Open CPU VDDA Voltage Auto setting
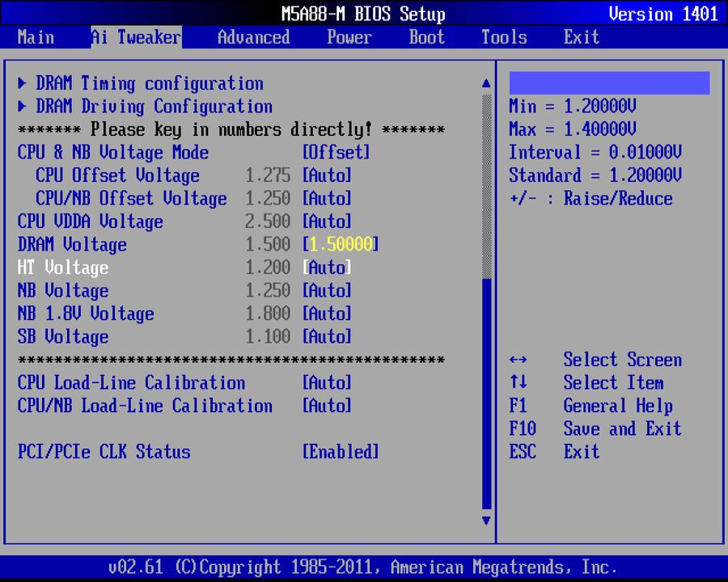The height and width of the screenshot is (582, 728). pos(327,221)
